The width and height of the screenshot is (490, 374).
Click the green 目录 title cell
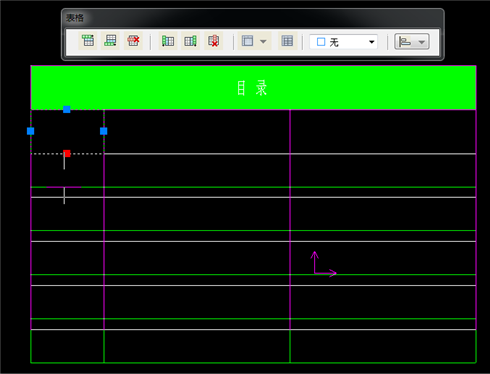[x=253, y=88]
